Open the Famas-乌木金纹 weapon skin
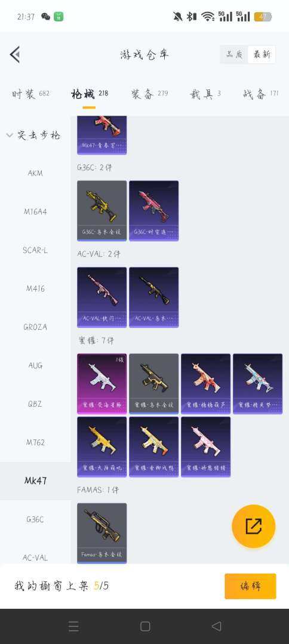The width and height of the screenshot is (289, 644). [x=102, y=533]
